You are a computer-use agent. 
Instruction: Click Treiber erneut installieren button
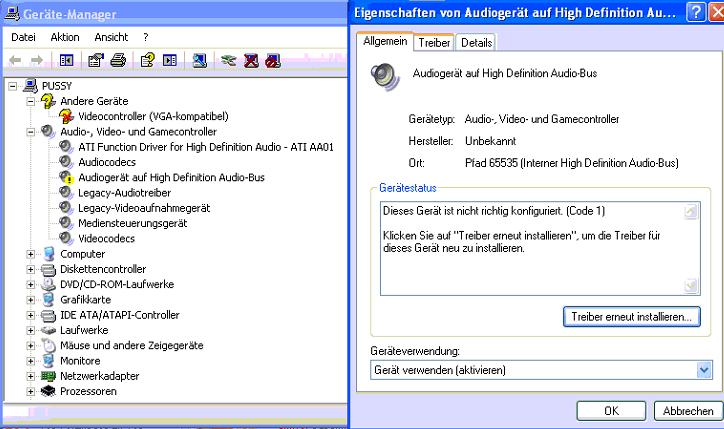pyautogui.click(x=632, y=317)
